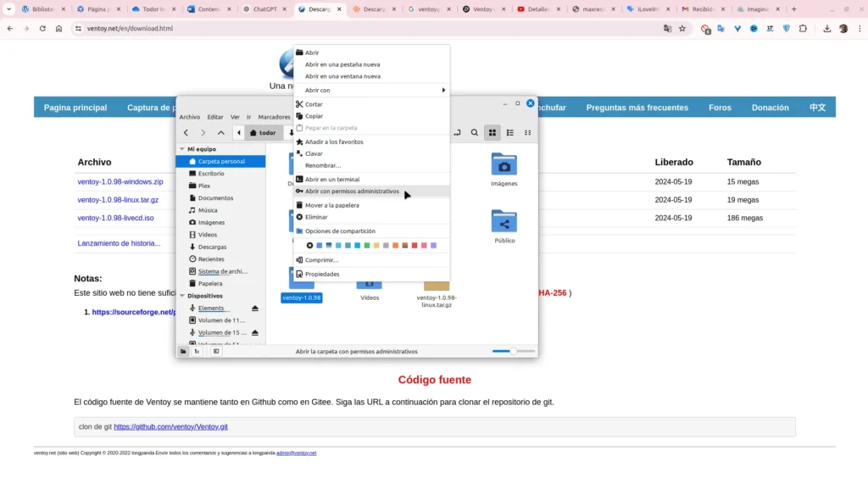Click the Bitwarden shield extension icon
This screenshot has width=868, height=489.
click(787, 28)
